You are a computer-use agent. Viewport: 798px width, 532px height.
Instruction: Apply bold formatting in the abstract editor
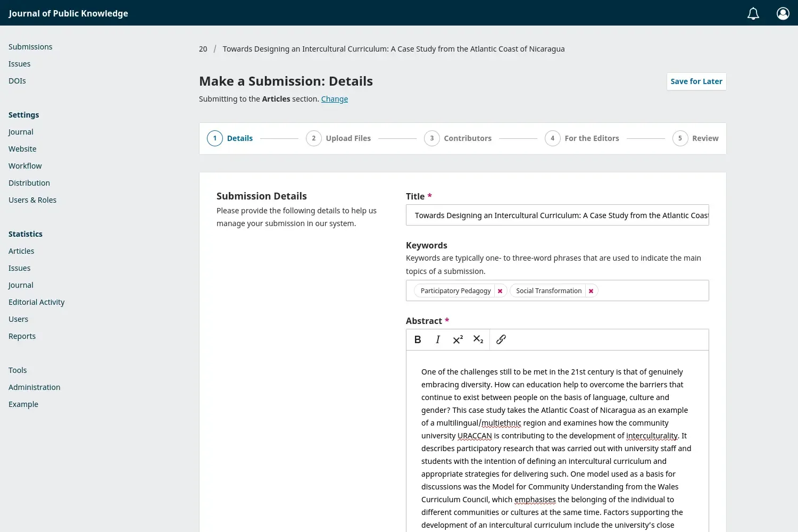click(418, 339)
